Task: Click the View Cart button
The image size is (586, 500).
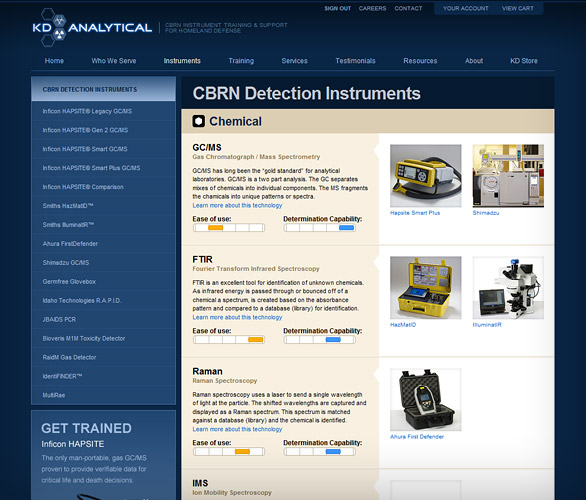Action: coord(518,8)
